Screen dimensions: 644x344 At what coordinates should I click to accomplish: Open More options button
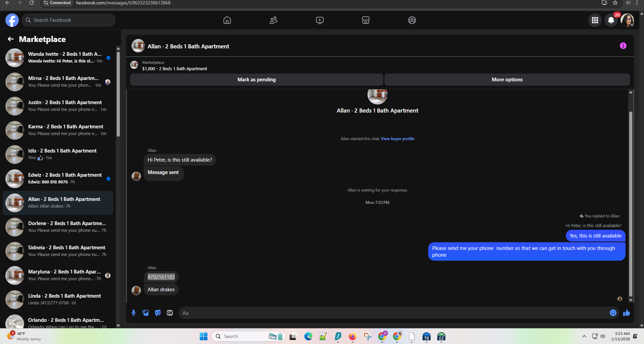coord(507,80)
